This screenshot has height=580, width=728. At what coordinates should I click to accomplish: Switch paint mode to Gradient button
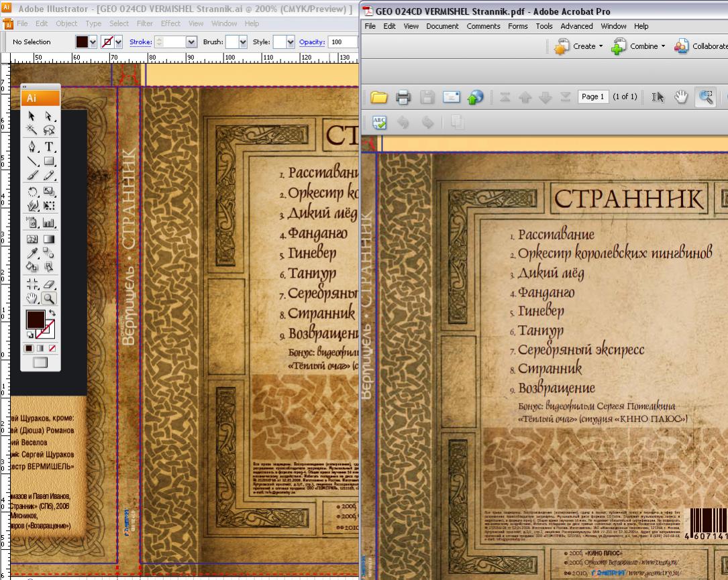click(40, 348)
